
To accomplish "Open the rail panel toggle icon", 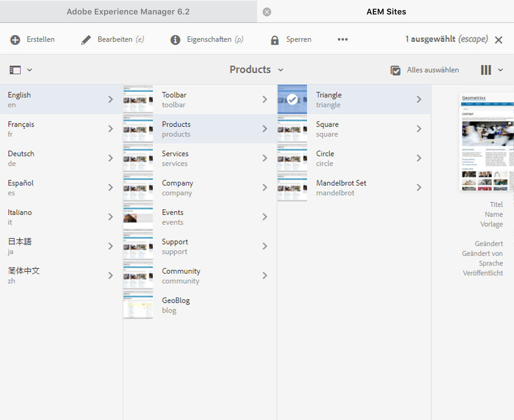I will coord(15,70).
